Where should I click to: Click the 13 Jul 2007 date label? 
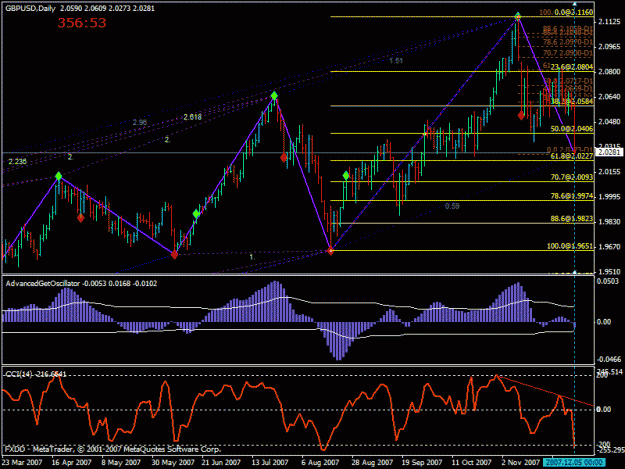[270, 463]
